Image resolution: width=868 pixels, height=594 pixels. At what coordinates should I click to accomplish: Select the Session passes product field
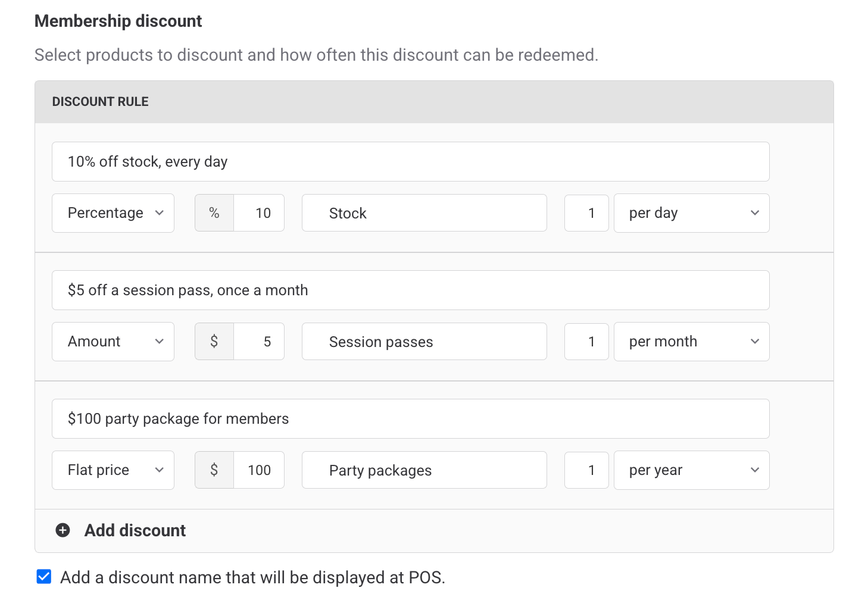point(424,342)
